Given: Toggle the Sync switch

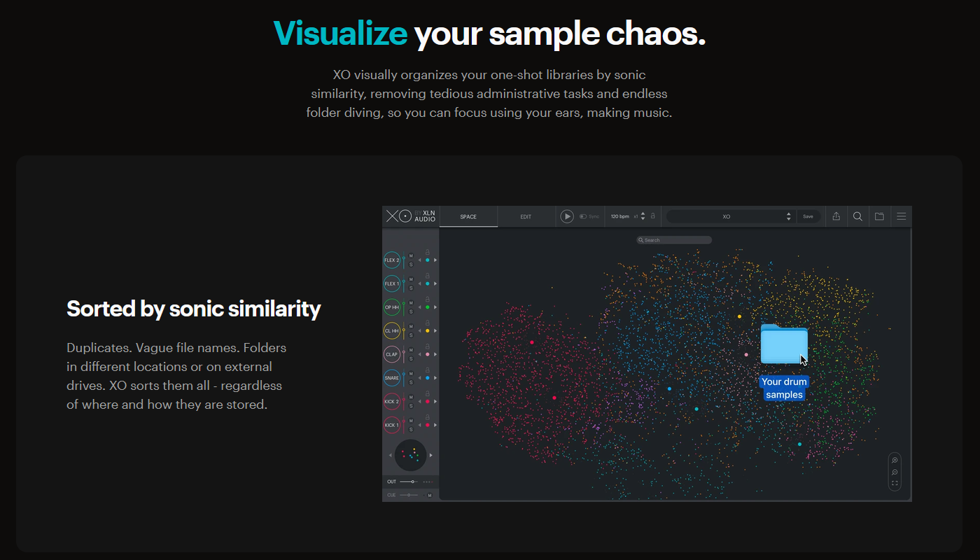Looking at the screenshot, I should click(583, 216).
